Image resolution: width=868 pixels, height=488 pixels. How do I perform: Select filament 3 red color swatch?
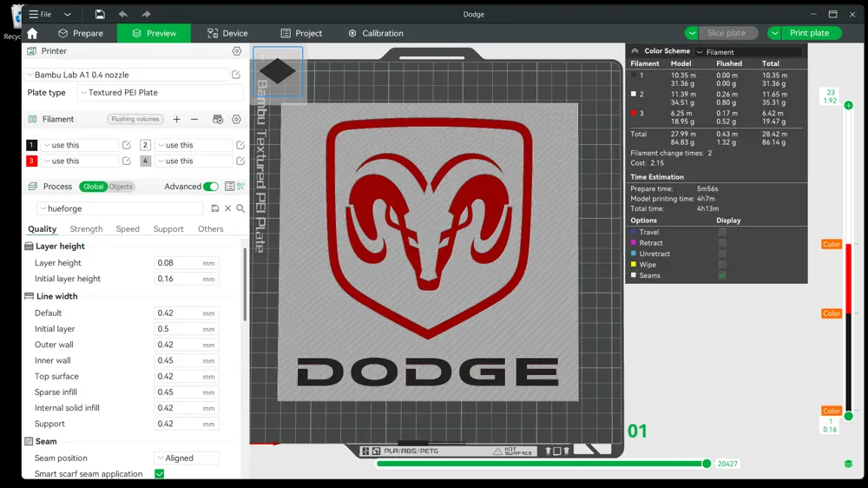(x=31, y=162)
